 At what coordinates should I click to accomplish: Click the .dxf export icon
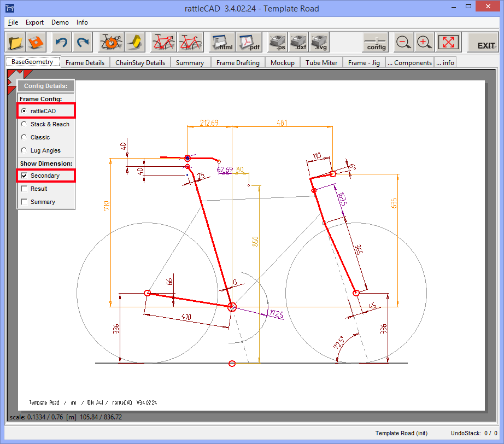299,43
